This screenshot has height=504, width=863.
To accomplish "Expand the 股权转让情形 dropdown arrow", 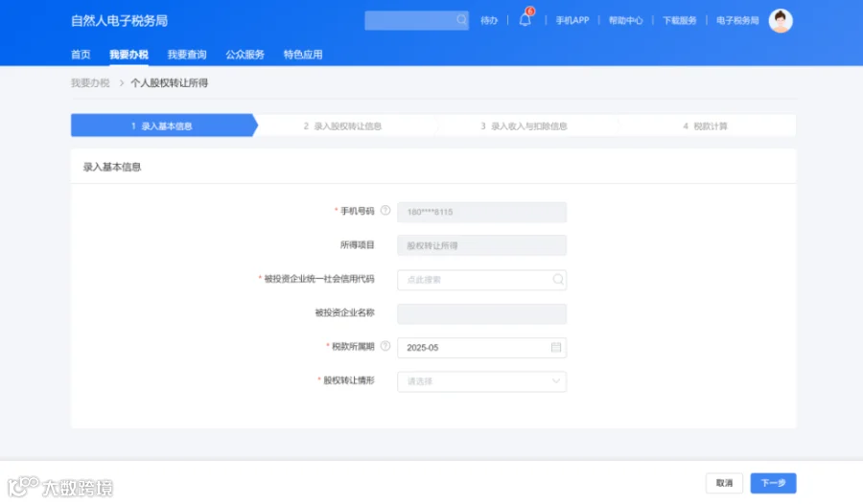I will [556, 380].
